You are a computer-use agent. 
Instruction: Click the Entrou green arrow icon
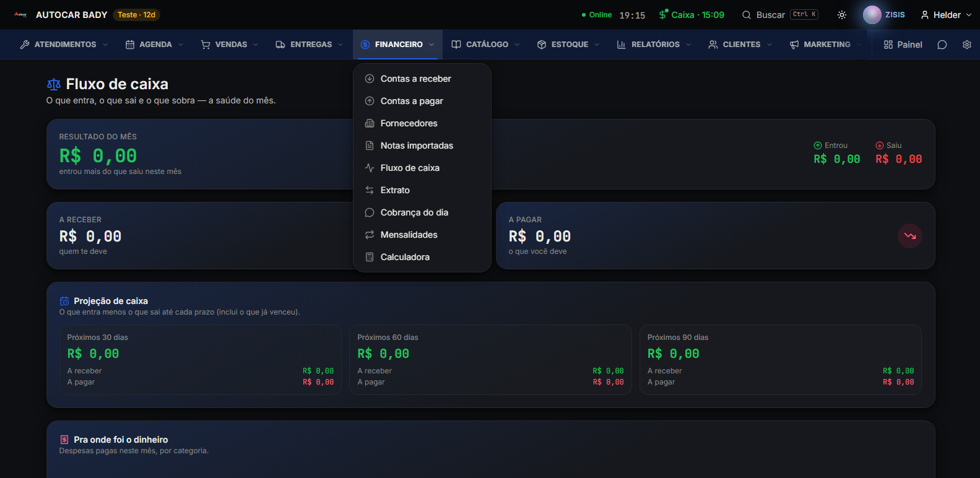pos(818,146)
